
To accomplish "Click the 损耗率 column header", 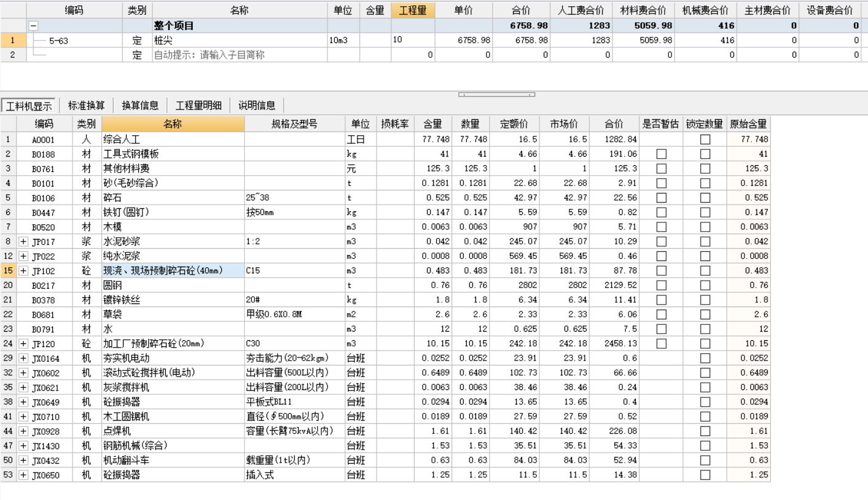I will pyautogui.click(x=396, y=123).
